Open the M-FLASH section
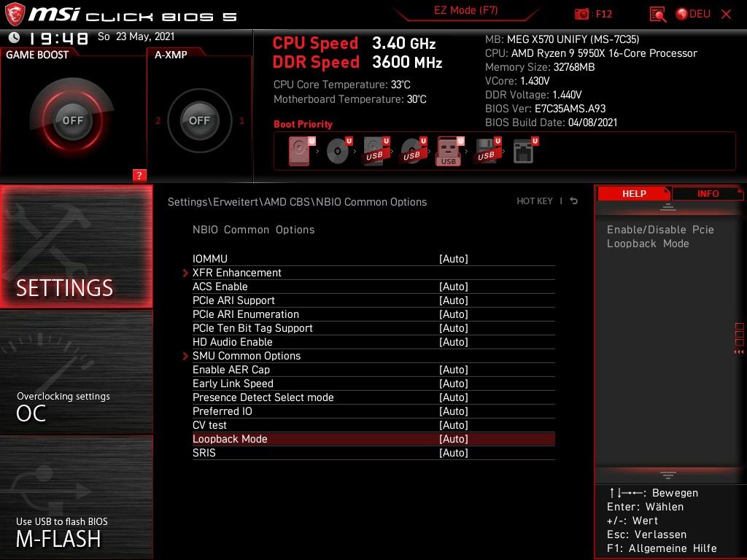This screenshot has height=560, width=747. click(x=76, y=497)
